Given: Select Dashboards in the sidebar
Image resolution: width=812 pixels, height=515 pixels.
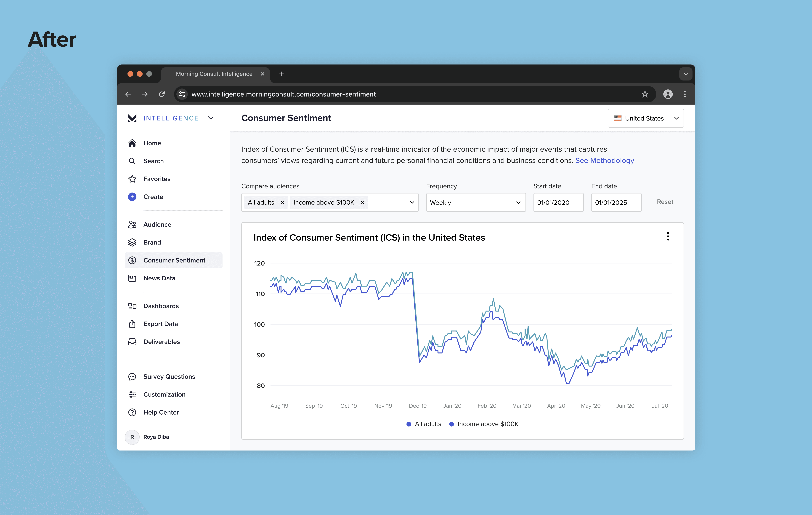Looking at the screenshot, I should (x=161, y=306).
